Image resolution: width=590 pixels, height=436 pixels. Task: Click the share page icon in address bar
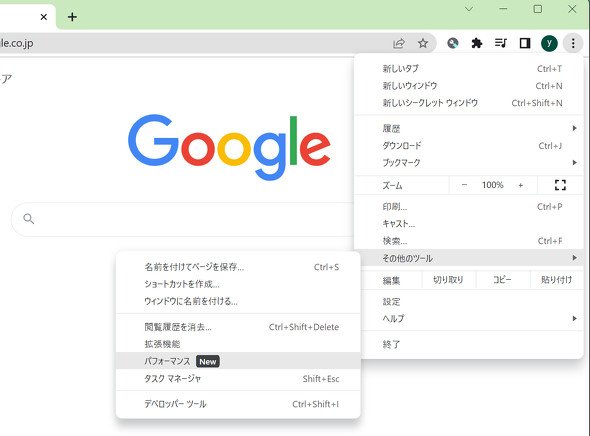(399, 43)
